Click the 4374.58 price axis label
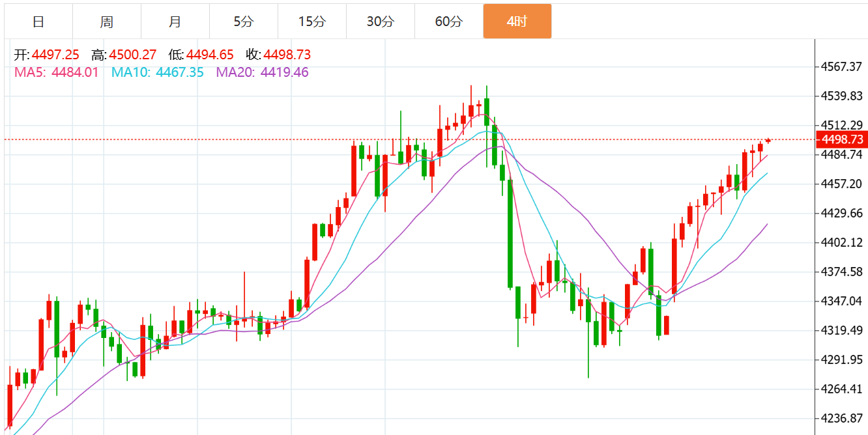The height and width of the screenshot is (435, 868). coord(842,272)
